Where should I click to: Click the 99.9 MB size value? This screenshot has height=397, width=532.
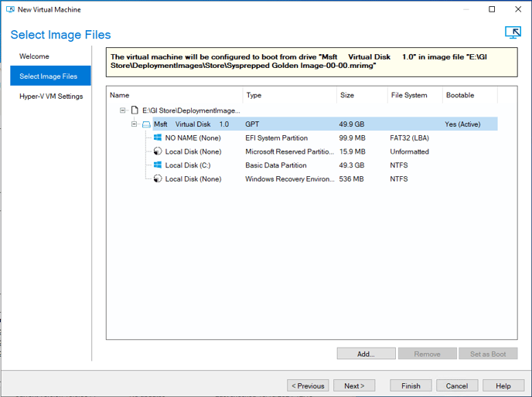point(352,138)
